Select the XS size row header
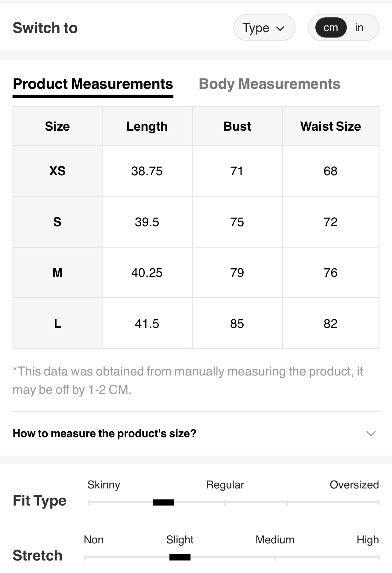Viewport: 392px width, 573px height. [57, 171]
